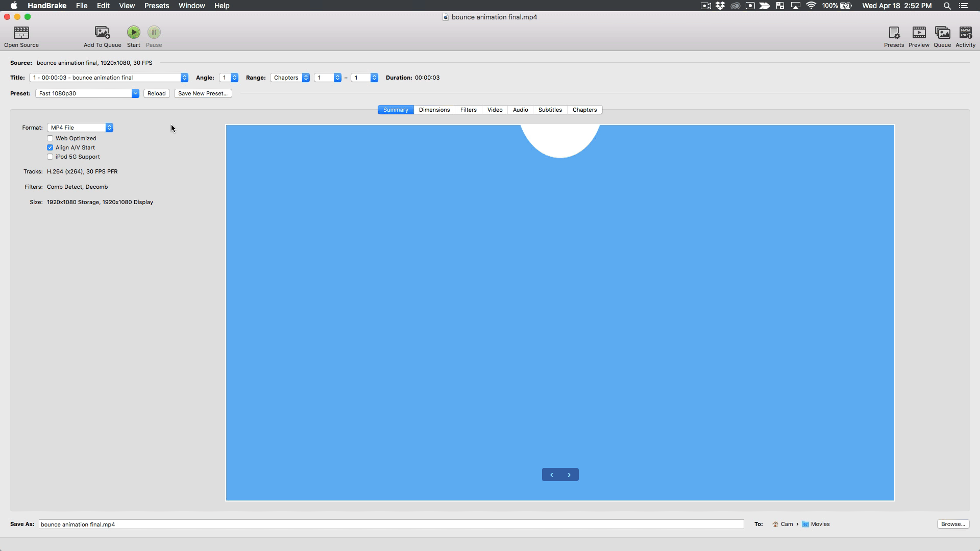Click the Browse destination button
Viewport: 980px width, 551px height.
(952, 524)
